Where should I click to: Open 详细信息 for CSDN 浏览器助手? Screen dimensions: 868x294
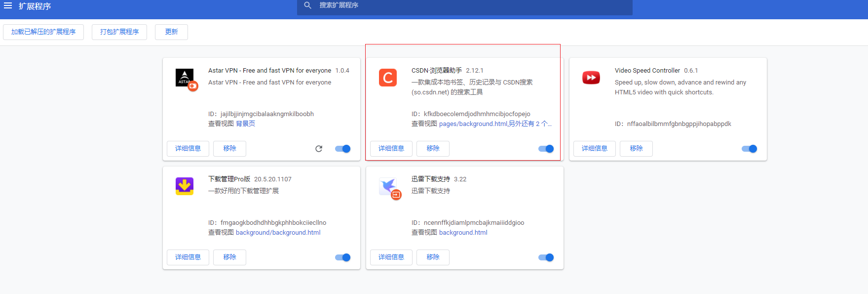pyautogui.click(x=391, y=149)
